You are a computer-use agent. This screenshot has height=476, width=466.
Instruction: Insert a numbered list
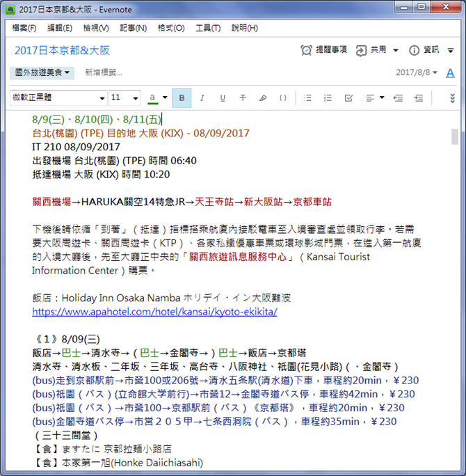[328, 98]
